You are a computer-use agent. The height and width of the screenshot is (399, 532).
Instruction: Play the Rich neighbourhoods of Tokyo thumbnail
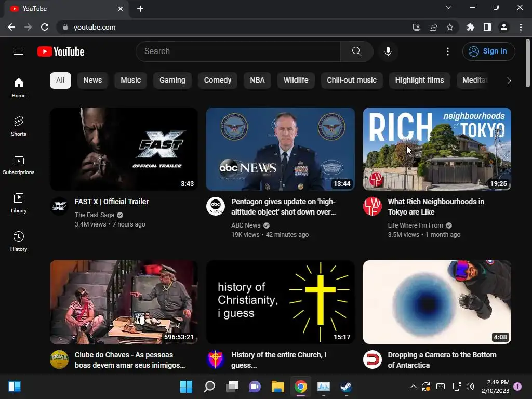pyautogui.click(x=437, y=149)
